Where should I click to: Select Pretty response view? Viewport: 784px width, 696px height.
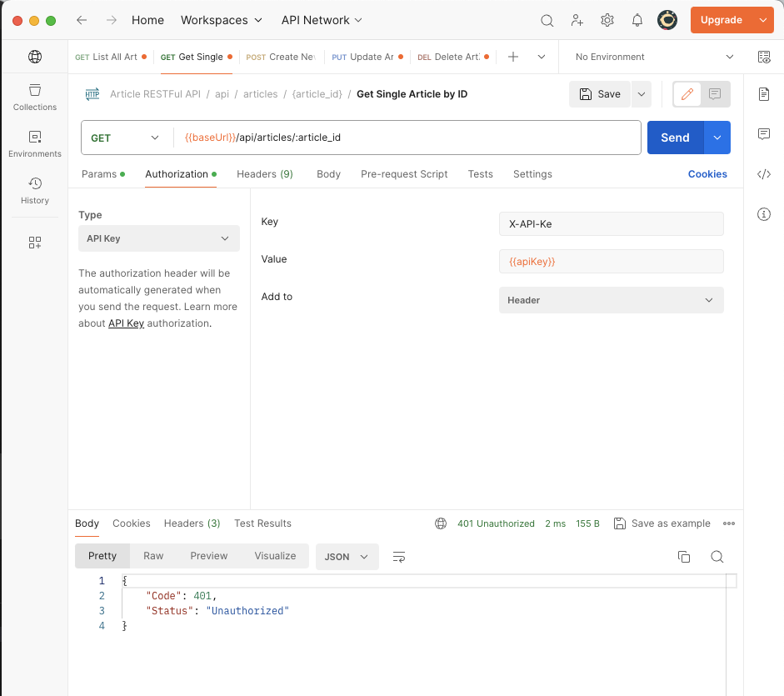(102, 556)
